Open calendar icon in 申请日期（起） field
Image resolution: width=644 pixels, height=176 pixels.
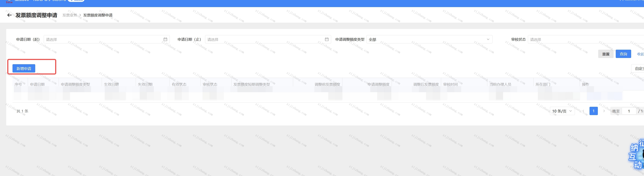(x=165, y=39)
